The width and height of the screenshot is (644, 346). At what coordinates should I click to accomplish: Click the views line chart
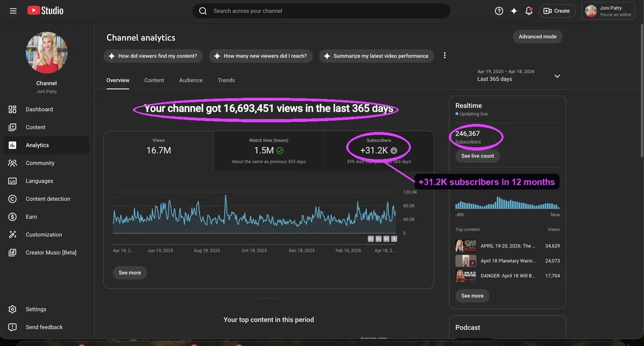click(x=254, y=214)
